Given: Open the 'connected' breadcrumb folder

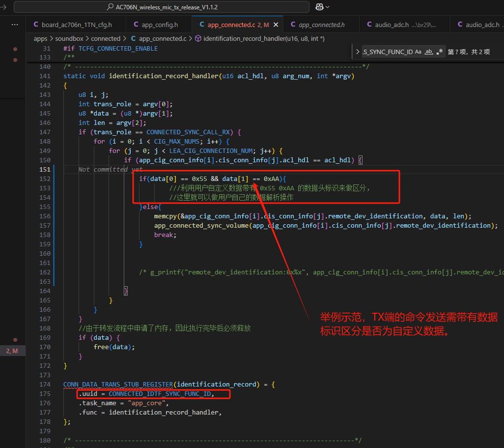Looking at the screenshot, I should coord(106,39).
